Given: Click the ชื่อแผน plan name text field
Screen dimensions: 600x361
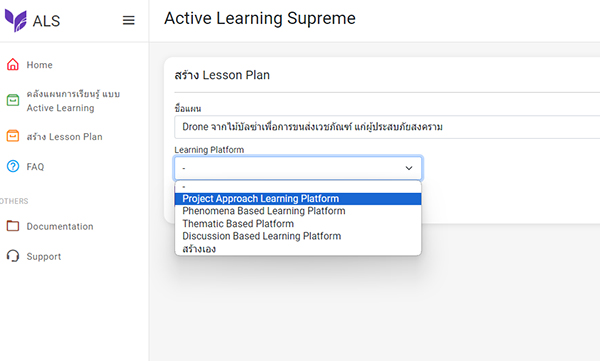Looking at the screenshot, I should pyautogui.click(x=387, y=127).
